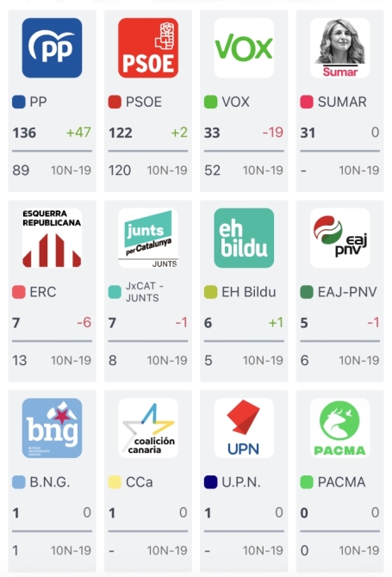Click the red PSOE color swatch
This screenshot has height=577, width=392.
click(x=115, y=102)
